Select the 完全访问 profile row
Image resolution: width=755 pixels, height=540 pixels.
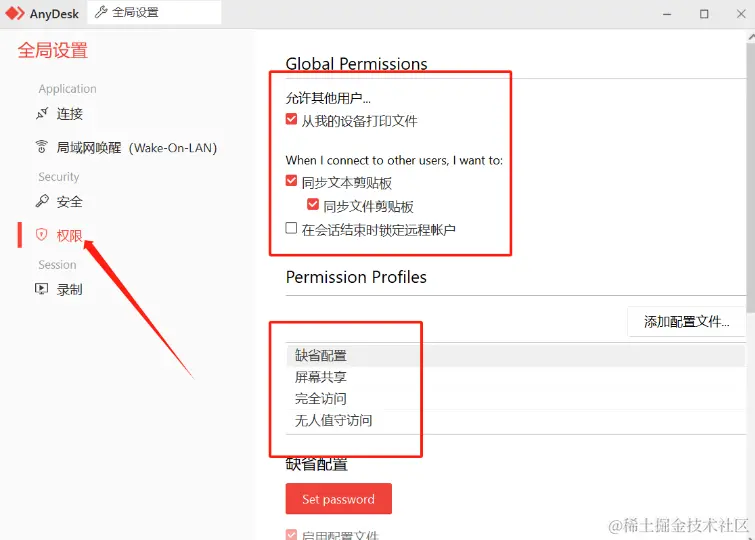(x=516, y=399)
